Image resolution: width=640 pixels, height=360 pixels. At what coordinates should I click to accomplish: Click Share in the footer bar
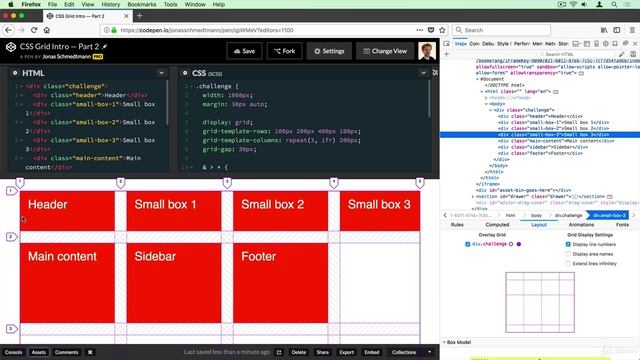click(322, 352)
